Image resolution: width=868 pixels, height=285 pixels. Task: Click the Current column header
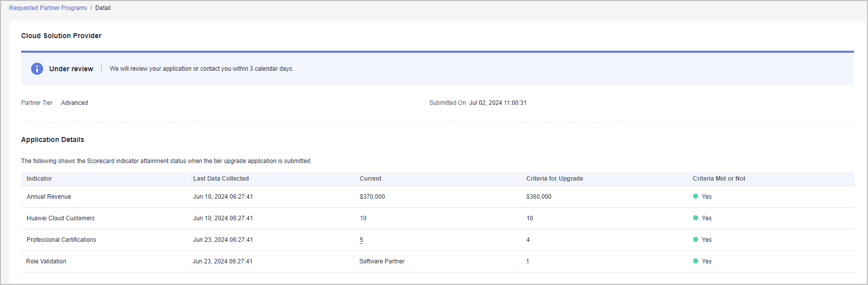tap(370, 179)
